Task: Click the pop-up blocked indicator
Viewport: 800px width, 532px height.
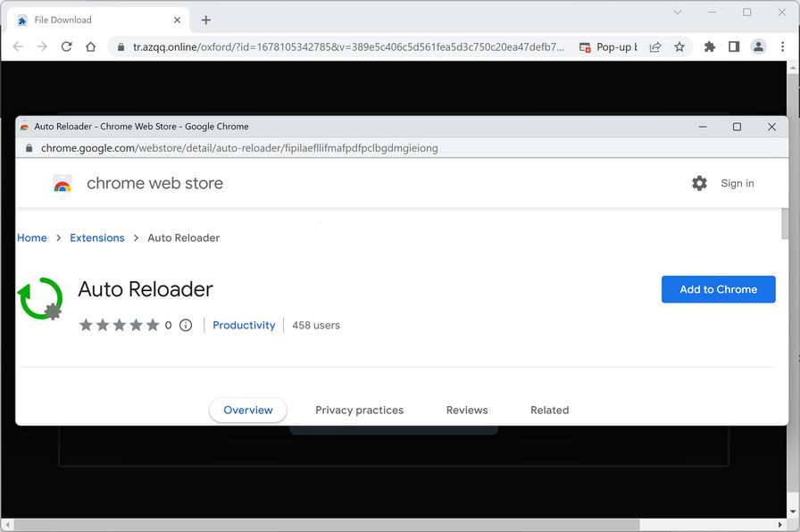Action: click(x=608, y=47)
